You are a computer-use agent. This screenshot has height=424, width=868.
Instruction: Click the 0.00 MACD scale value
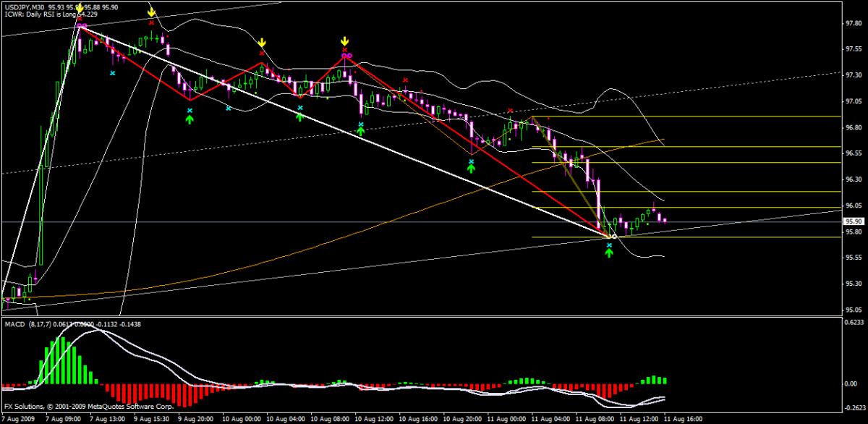[x=851, y=383]
